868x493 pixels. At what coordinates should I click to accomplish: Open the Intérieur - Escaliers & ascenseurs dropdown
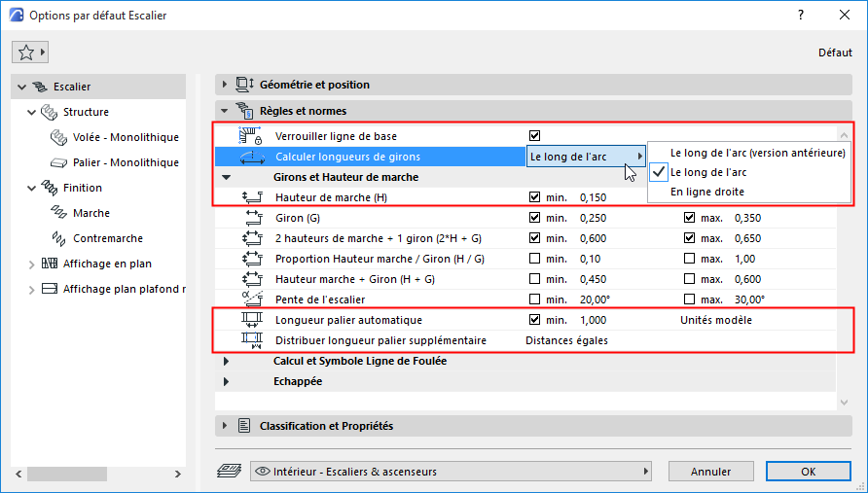click(x=451, y=472)
